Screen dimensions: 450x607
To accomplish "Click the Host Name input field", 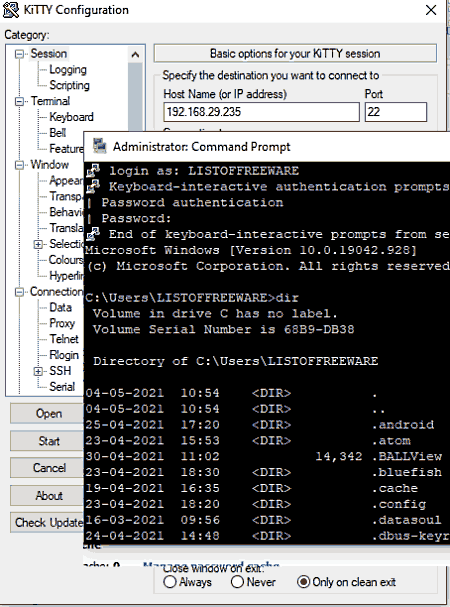I will (x=261, y=112).
